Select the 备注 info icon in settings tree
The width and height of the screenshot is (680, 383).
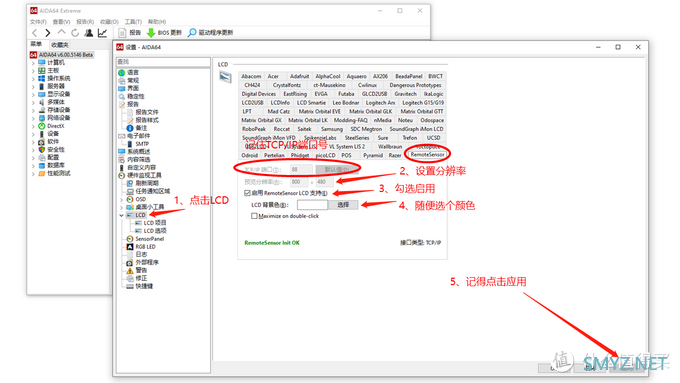[x=130, y=128]
